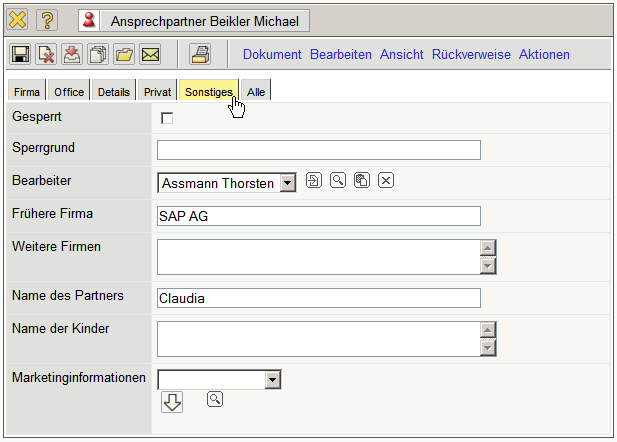The height and width of the screenshot is (442, 617).
Task: Switch to the Privat tab
Action: coord(157,92)
